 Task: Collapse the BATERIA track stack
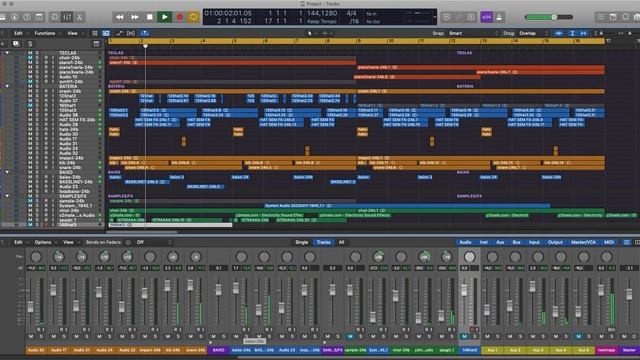[x=7, y=87]
